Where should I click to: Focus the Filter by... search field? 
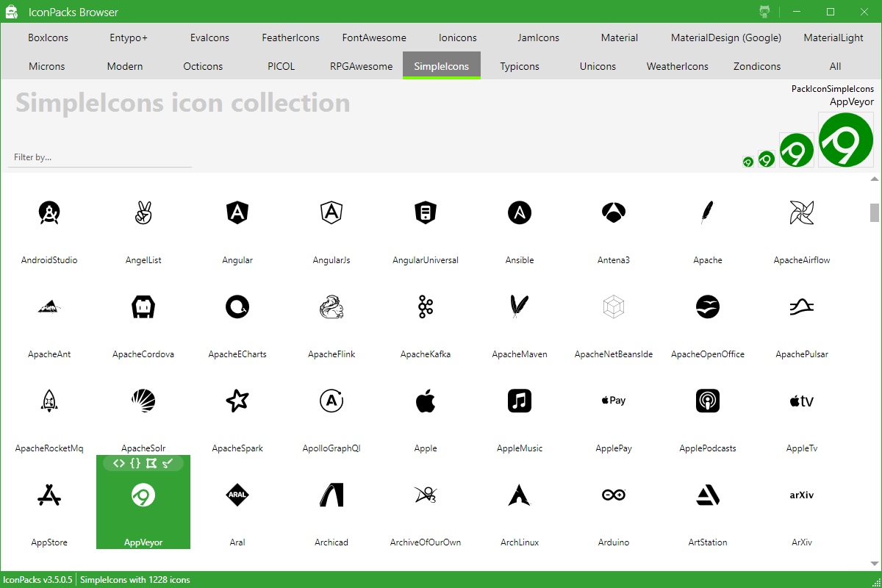pos(100,157)
